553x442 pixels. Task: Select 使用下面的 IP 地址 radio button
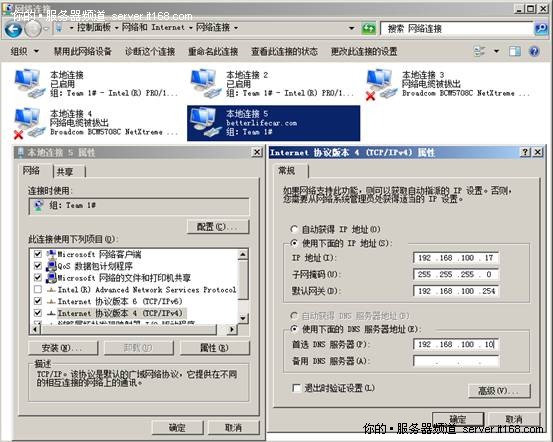tap(294, 243)
